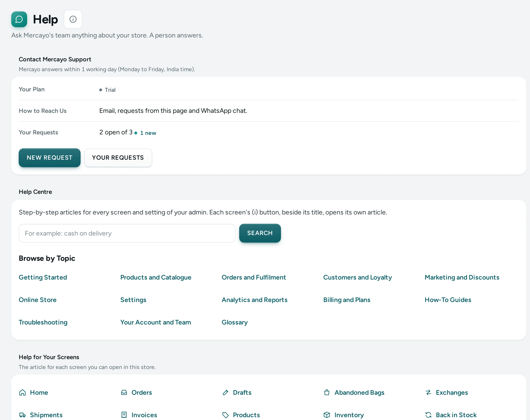Open the Abandoned Bags article link
530x420 pixels.
coord(359,392)
